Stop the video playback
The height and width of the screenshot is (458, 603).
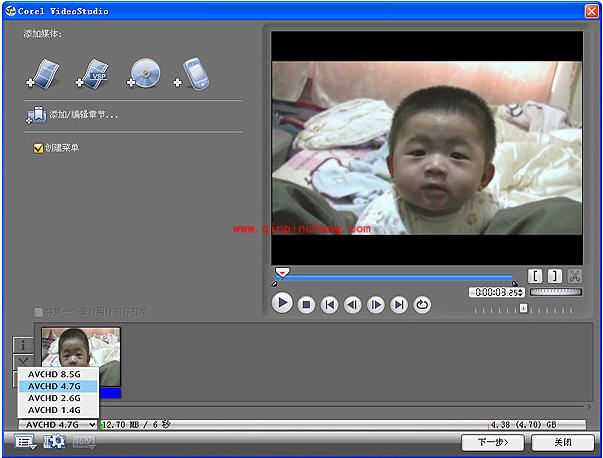[307, 304]
